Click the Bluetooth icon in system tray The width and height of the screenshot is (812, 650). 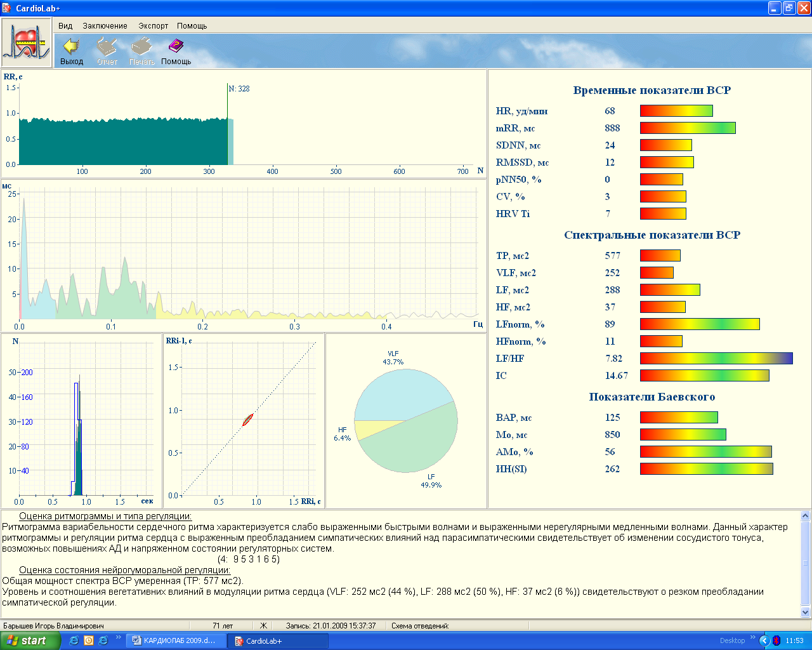[x=776, y=640]
